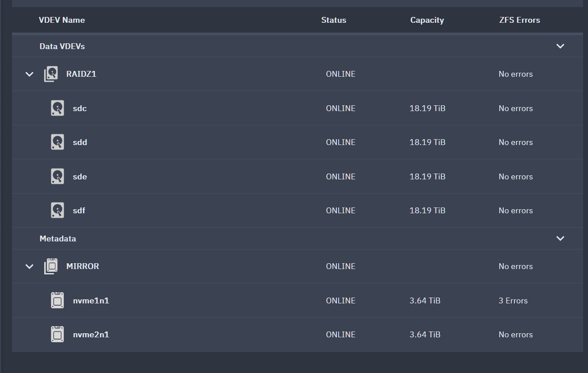Click the VDEV Name column header
Image resolution: width=588 pixels, height=373 pixels.
pos(62,20)
